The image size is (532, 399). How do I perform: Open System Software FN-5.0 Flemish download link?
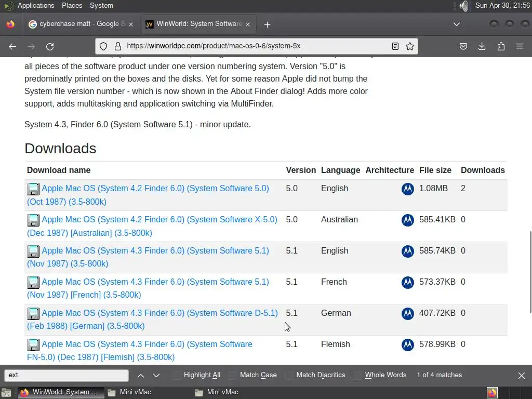pyautogui.click(x=140, y=351)
